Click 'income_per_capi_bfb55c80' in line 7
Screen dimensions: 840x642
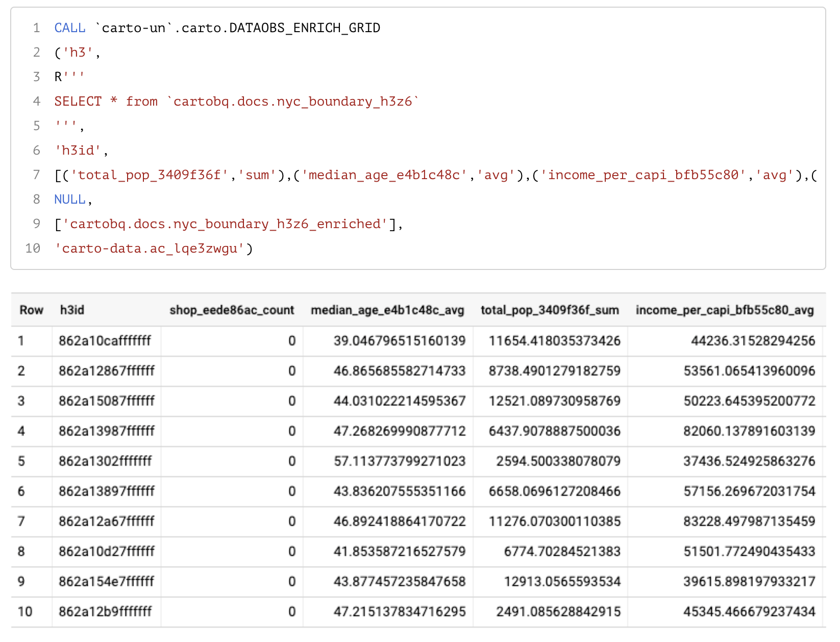[643, 175]
